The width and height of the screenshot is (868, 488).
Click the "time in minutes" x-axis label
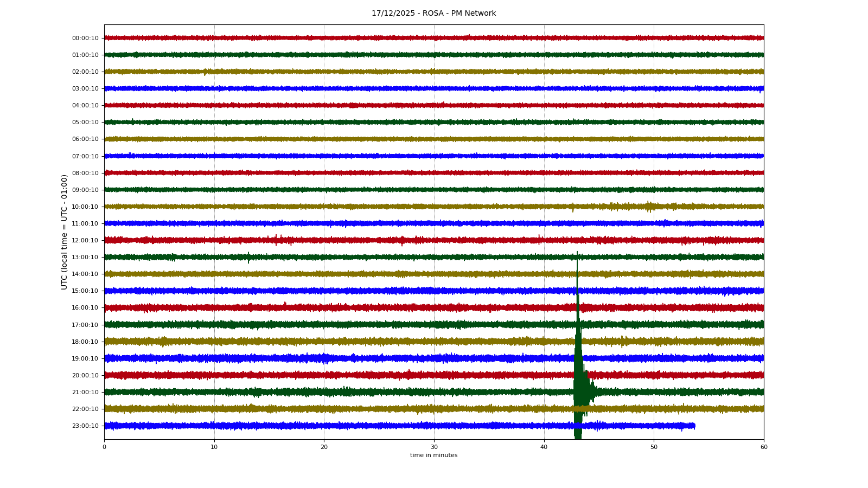click(x=433, y=455)
